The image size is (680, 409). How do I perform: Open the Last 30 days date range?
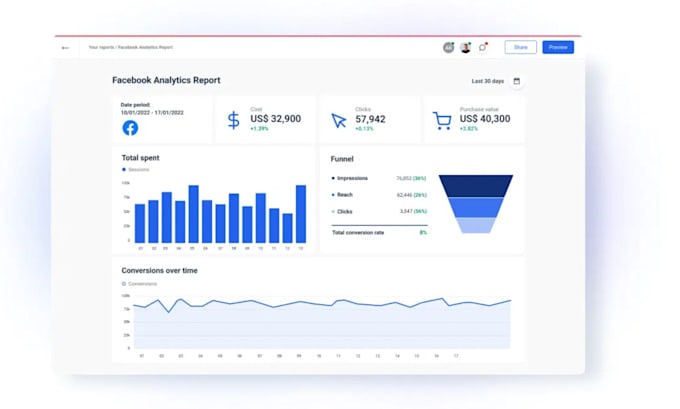(x=487, y=81)
